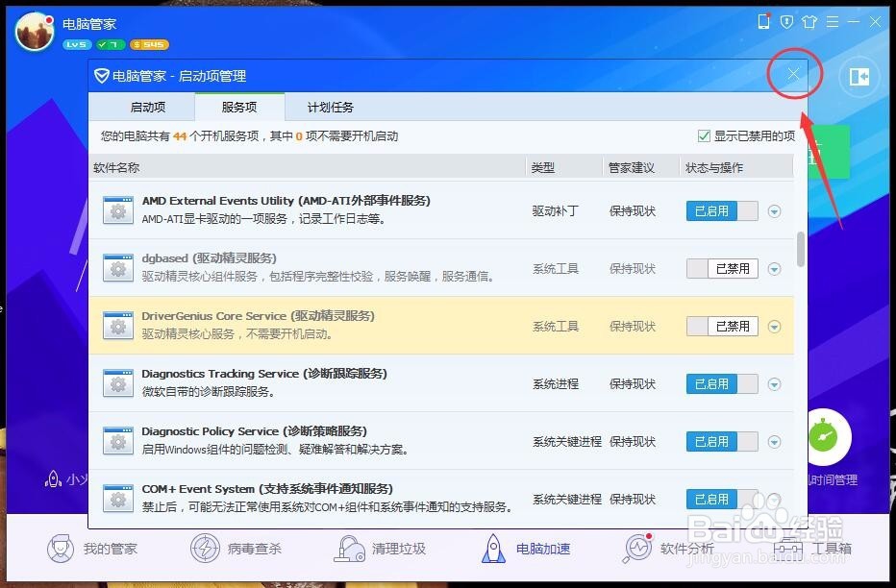This screenshot has height=588, width=896.
Task: Open the skin (shirt) icon
Action: click(809, 22)
